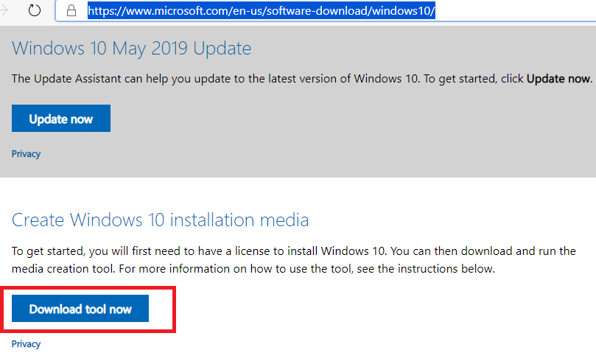The image size is (596, 364).
Task: Click Create Windows 10 installation media heading
Action: pyautogui.click(x=161, y=220)
